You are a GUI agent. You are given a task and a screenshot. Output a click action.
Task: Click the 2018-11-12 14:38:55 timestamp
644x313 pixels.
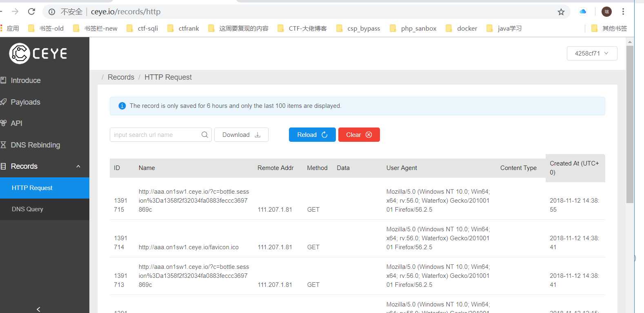tap(574, 205)
